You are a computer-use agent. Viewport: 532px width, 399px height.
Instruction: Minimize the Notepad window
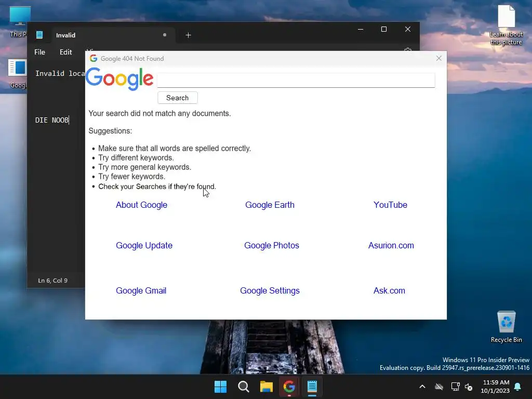click(x=361, y=30)
